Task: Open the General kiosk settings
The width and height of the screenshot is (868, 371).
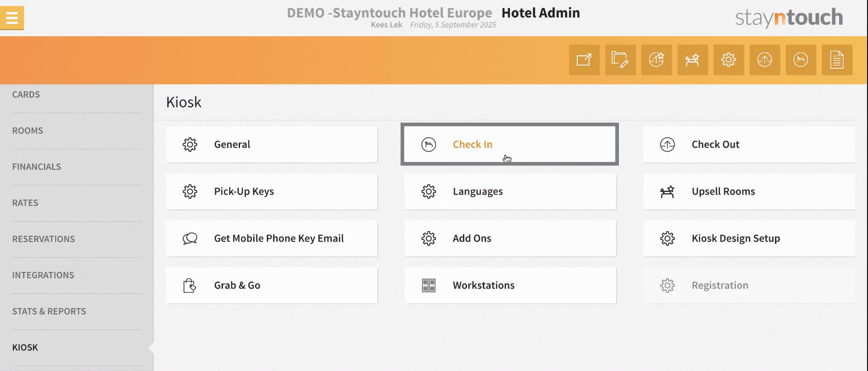Action: 272,144
